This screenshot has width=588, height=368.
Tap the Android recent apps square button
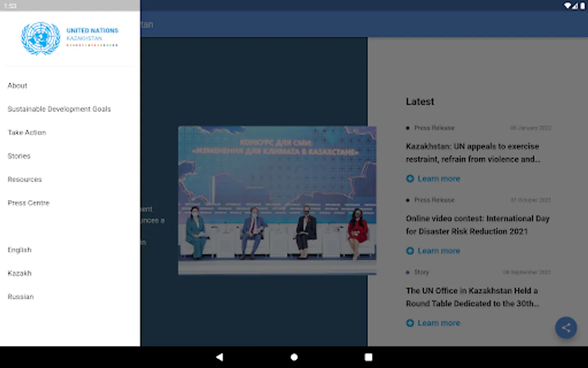(x=368, y=357)
